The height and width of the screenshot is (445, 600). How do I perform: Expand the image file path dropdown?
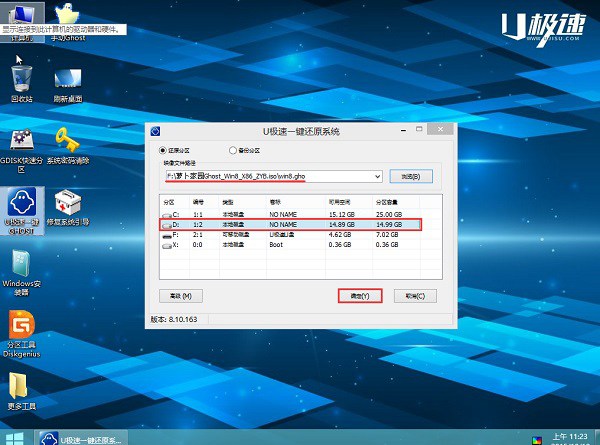coord(377,176)
